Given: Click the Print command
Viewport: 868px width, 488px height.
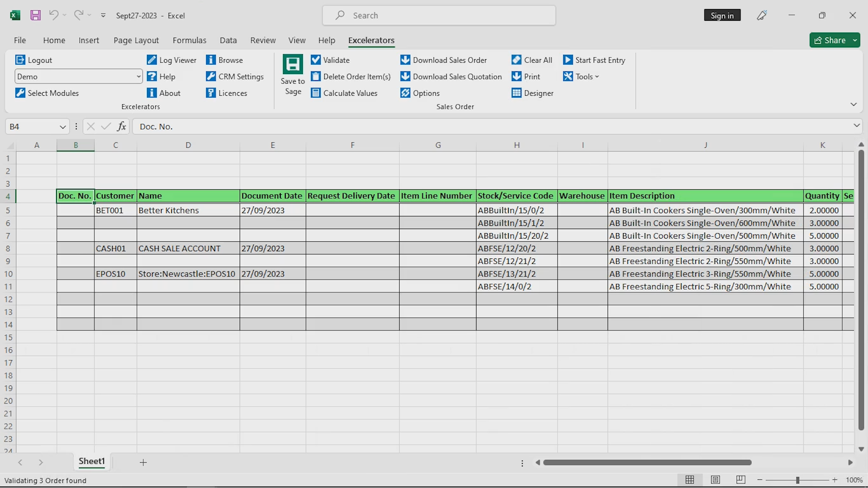Looking at the screenshot, I should (526, 76).
